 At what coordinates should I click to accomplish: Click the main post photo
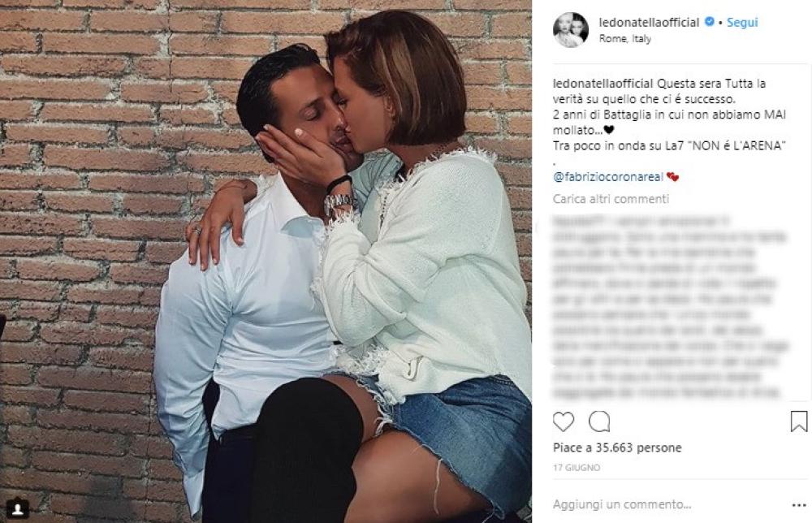[266, 261]
